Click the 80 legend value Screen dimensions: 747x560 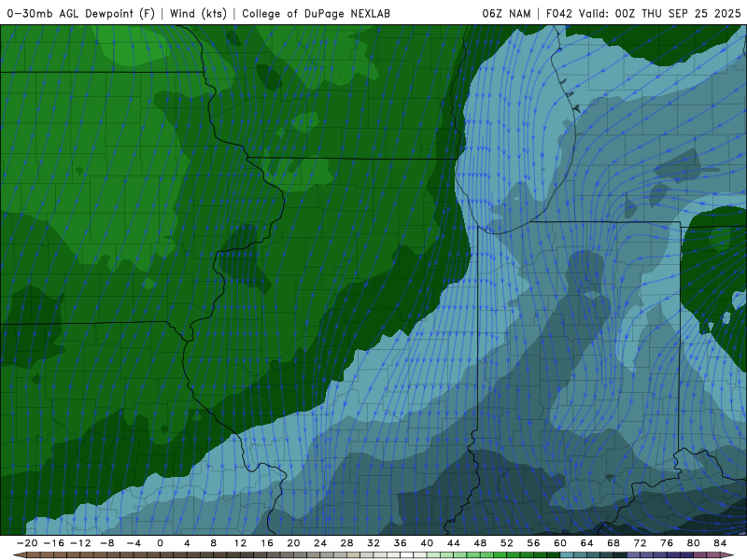click(694, 543)
